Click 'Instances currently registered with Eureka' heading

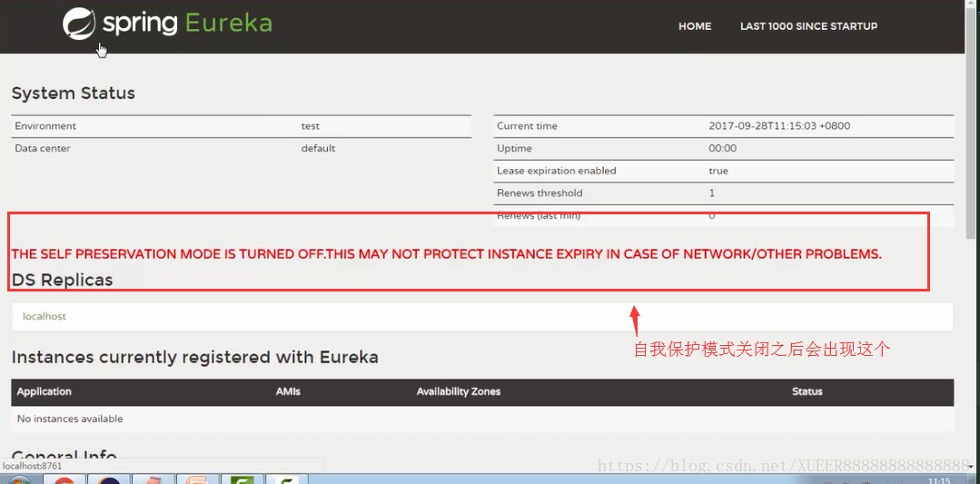(194, 357)
